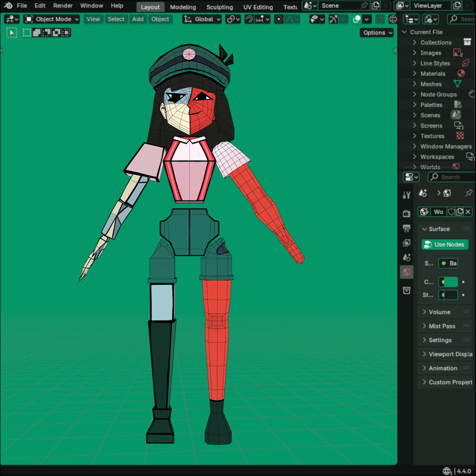View Layer properties tab (images icon)
Screen dimensions: 476x476
[x=406, y=242]
